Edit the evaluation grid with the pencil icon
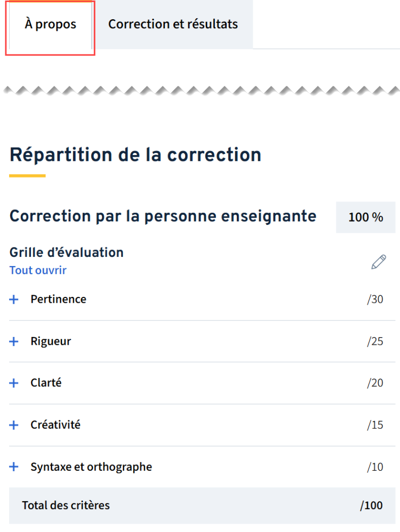Image resolution: width=400 pixels, height=532 pixels. click(x=378, y=262)
